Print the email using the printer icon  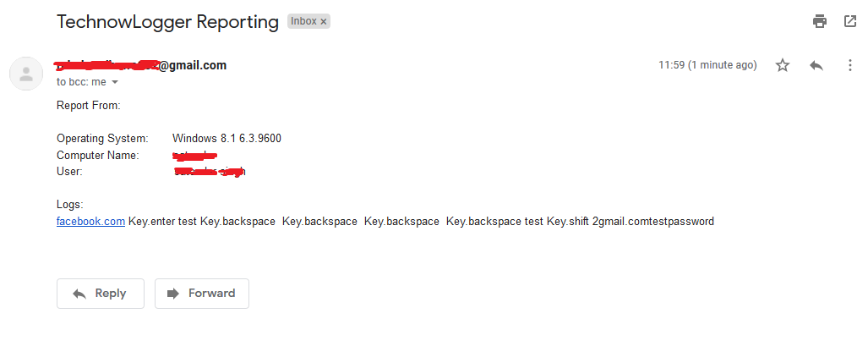click(820, 22)
